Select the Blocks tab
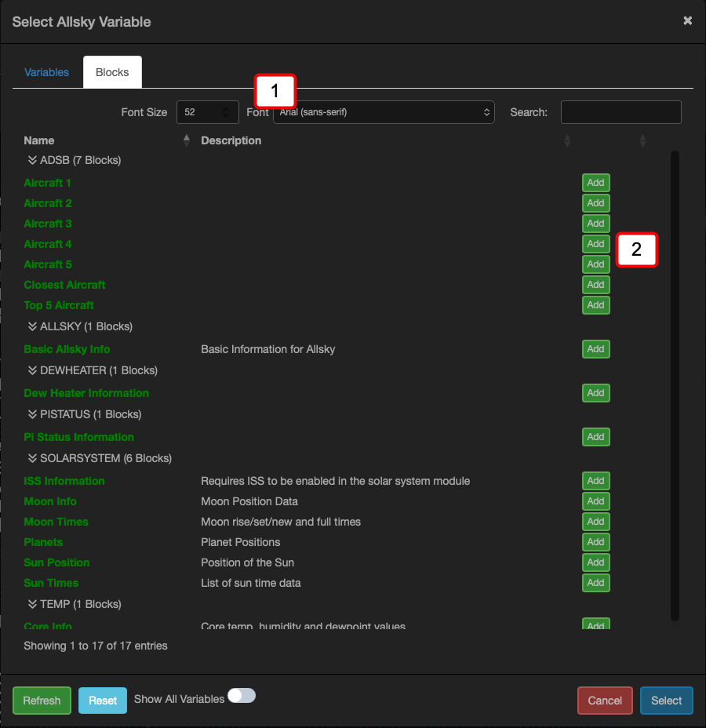This screenshot has height=728, width=706. 112,72
